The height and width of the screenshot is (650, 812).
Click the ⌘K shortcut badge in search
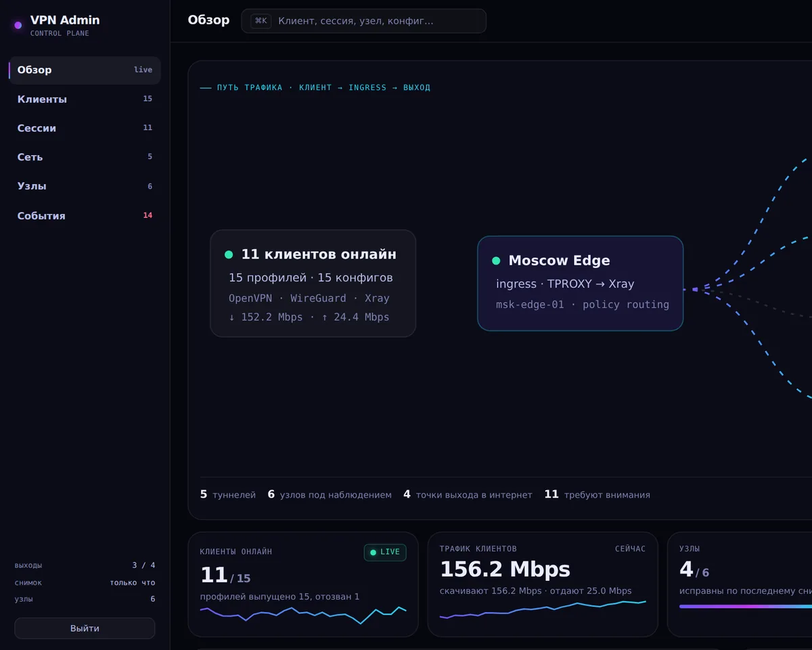click(x=261, y=21)
